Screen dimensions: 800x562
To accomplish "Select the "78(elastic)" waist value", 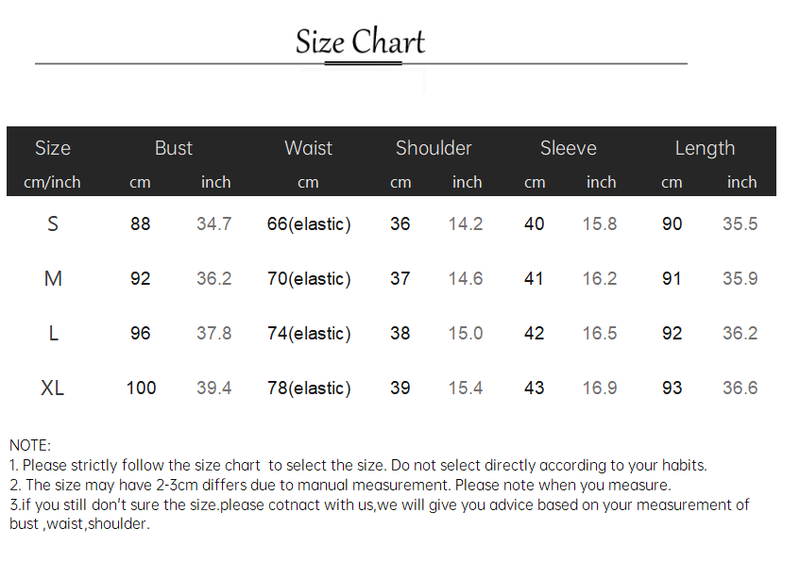I will 309,388.
